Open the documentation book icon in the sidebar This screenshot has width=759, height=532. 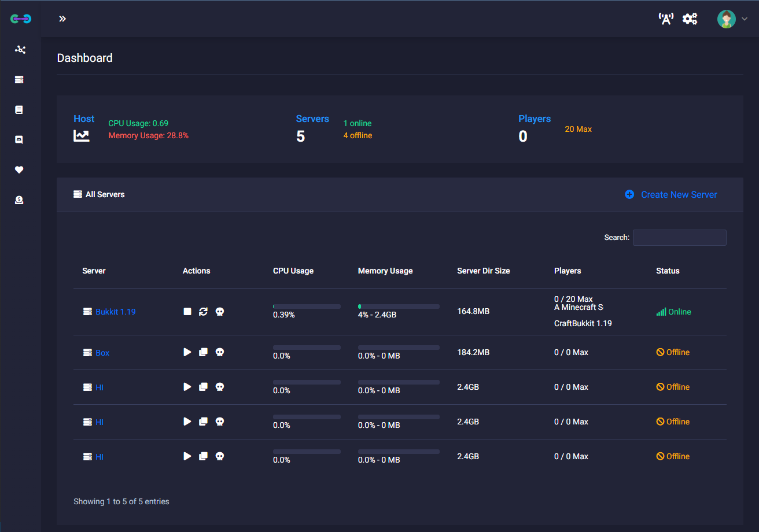pyautogui.click(x=19, y=110)
